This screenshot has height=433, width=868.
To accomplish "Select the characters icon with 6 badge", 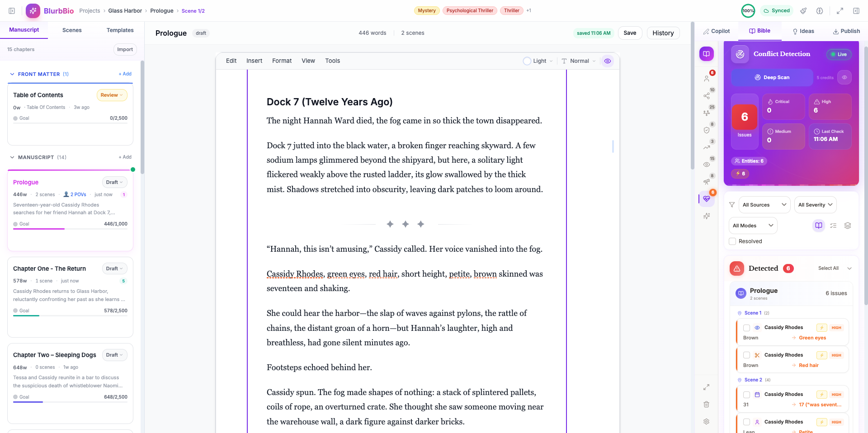I will tap(707, 79).
